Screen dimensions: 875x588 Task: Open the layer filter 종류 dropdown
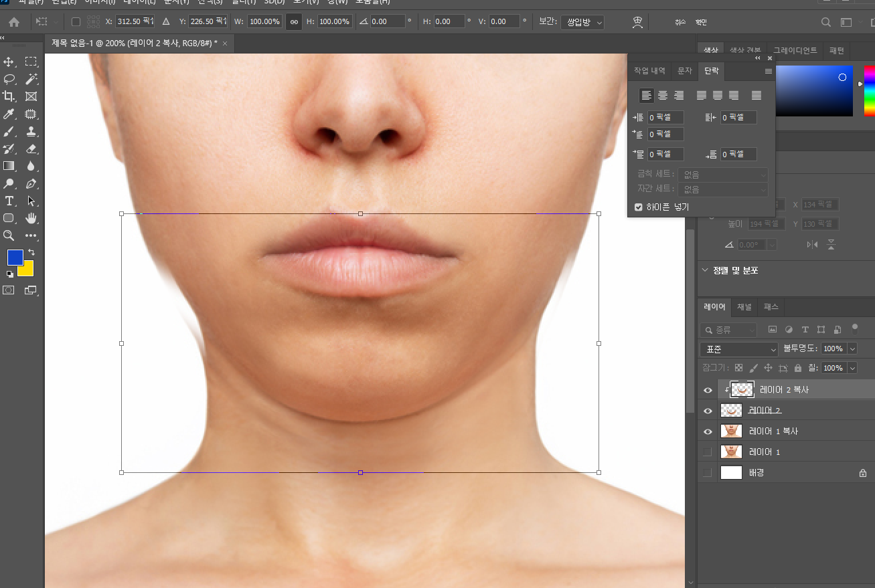point(728,330)
